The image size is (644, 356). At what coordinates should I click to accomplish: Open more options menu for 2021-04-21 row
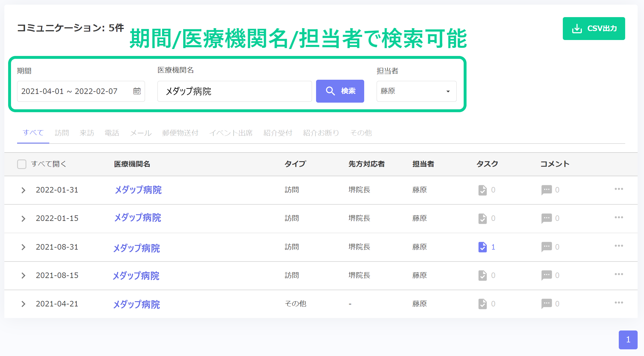(x=619, y=303)
